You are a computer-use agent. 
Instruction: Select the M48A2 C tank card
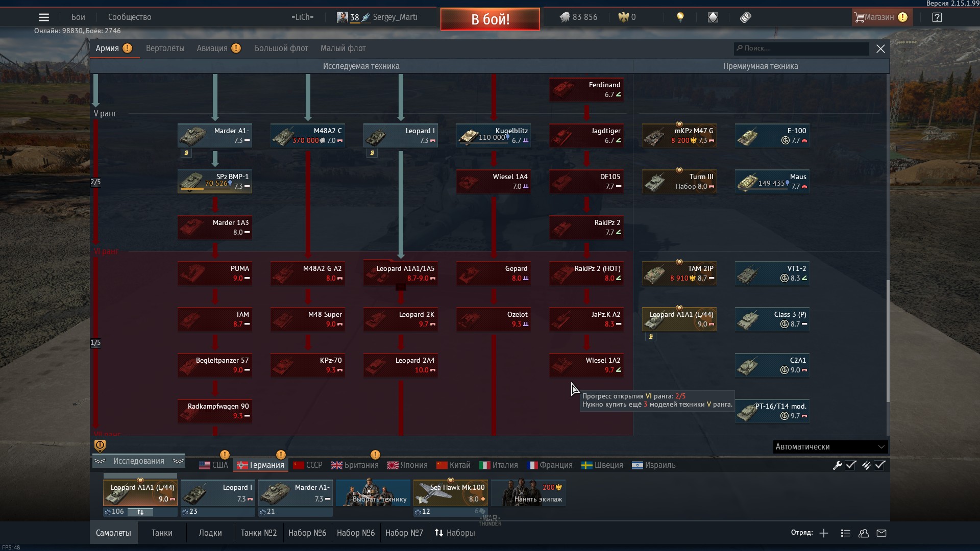(x=308, y=136)
